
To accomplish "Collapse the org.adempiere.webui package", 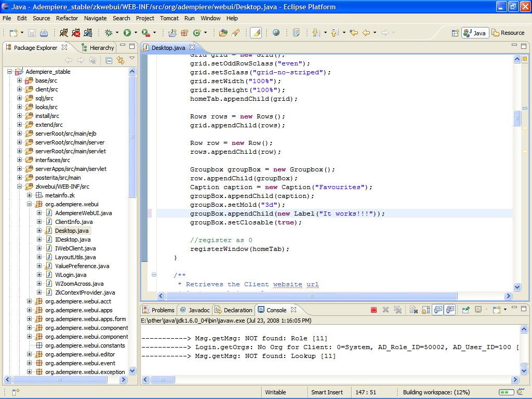I will pyautogui.click(x=29, y=204).
